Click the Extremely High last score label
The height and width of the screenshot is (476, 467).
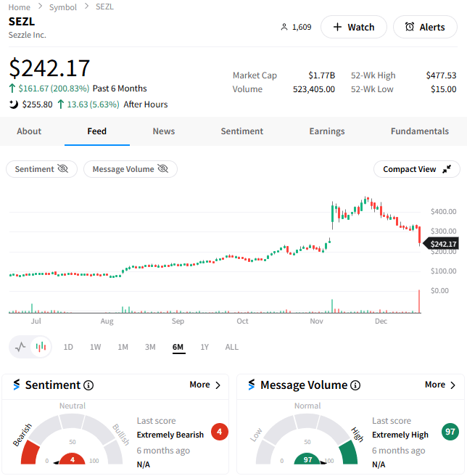pyautogui.click(x=400, y=435)
